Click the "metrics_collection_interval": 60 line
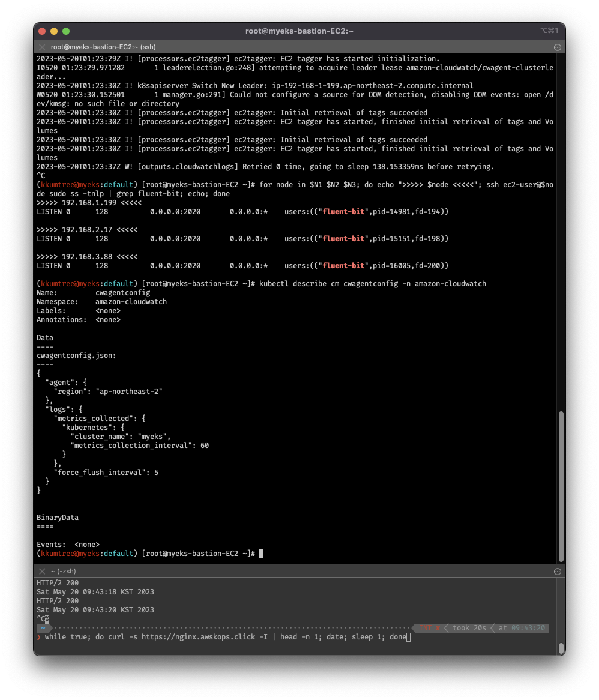The height and width of the screenshot is (700, 599). pyautogui.click(x=139, y=446)
